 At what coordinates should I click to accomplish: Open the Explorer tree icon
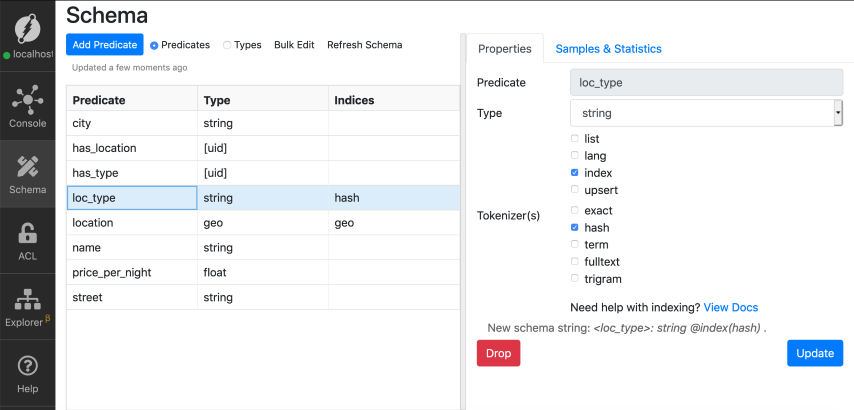[x=27, y=300]
